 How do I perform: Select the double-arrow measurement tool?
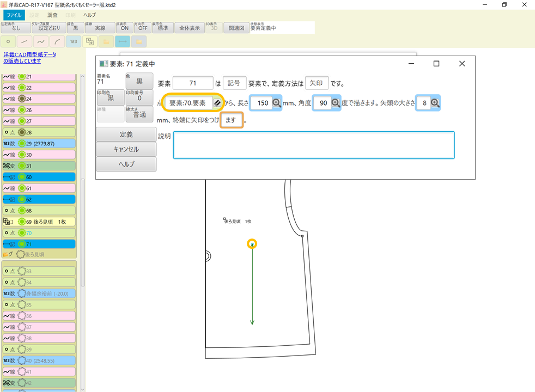[x=122, y=41]
